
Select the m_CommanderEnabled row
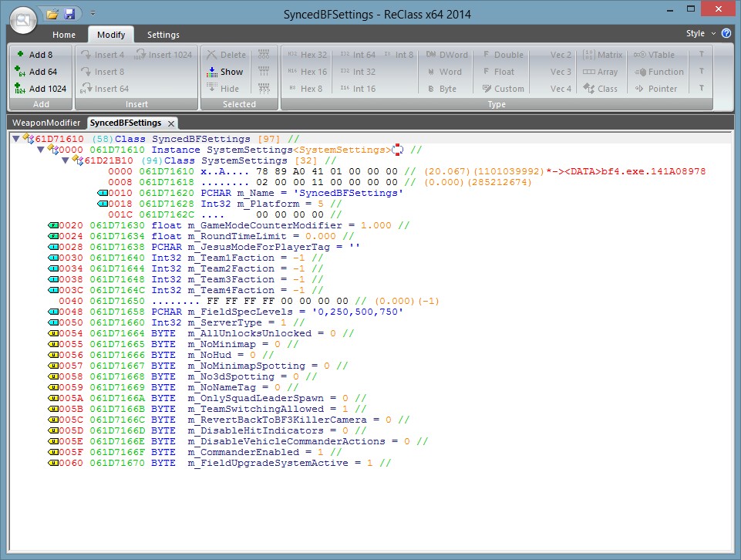point(195,452)
